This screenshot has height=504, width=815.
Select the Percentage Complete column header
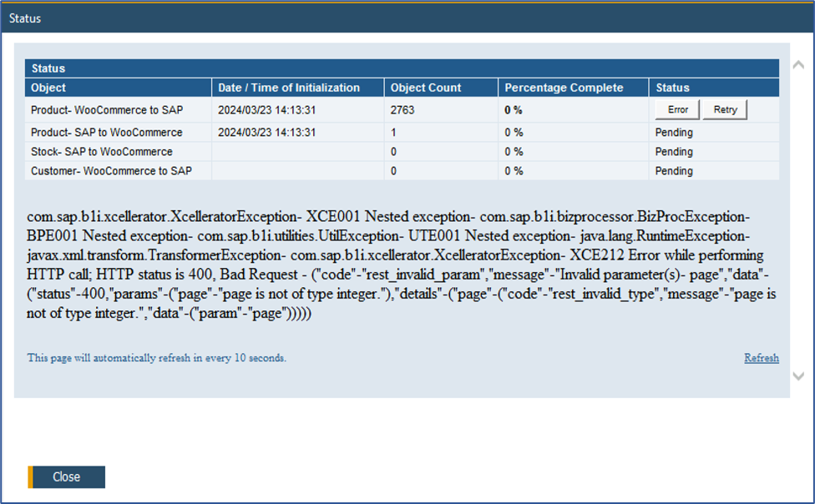(564, 88)
